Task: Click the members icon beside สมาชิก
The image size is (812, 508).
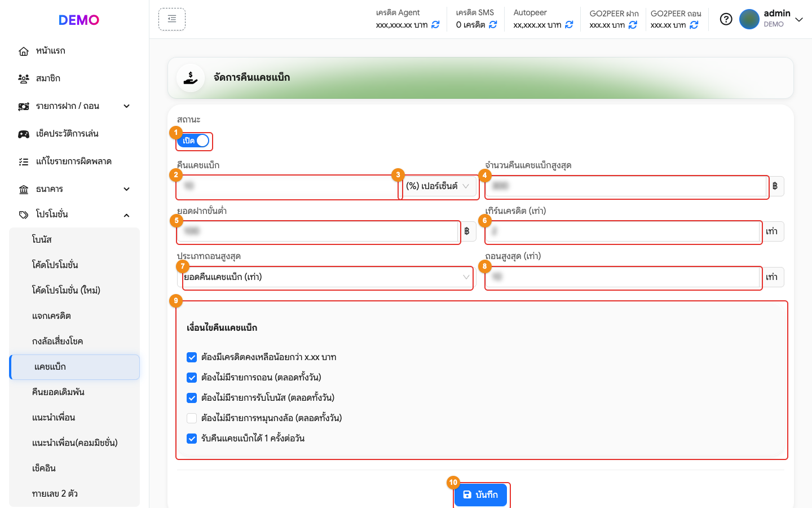Action: [24, 79]
